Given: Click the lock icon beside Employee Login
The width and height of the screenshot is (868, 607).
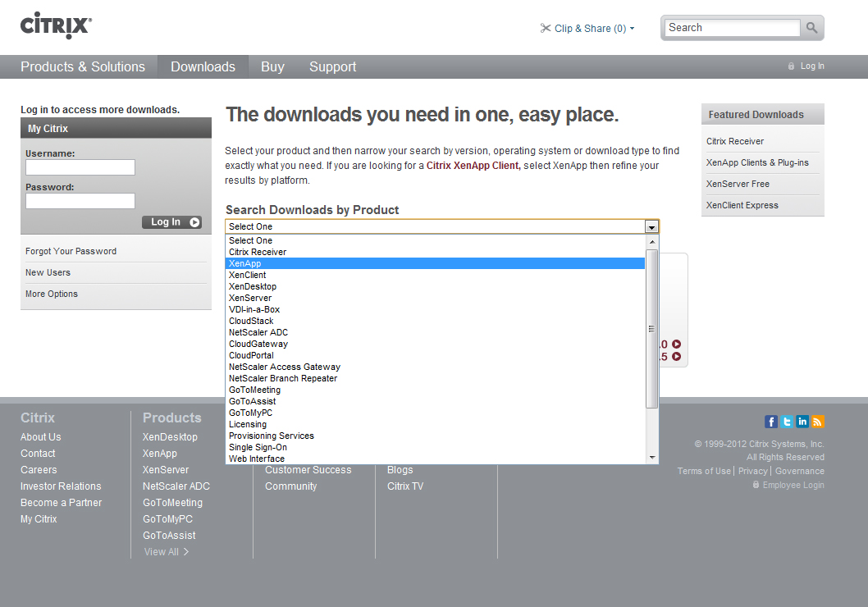Looking at the screenshot, I should point(756,485).
